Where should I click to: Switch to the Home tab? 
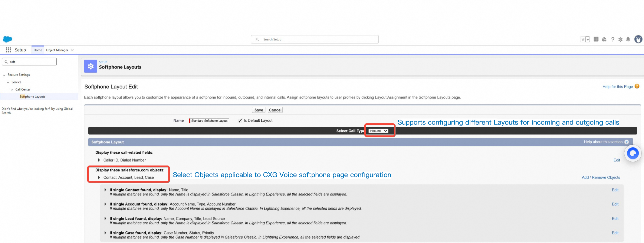point(38,50)
